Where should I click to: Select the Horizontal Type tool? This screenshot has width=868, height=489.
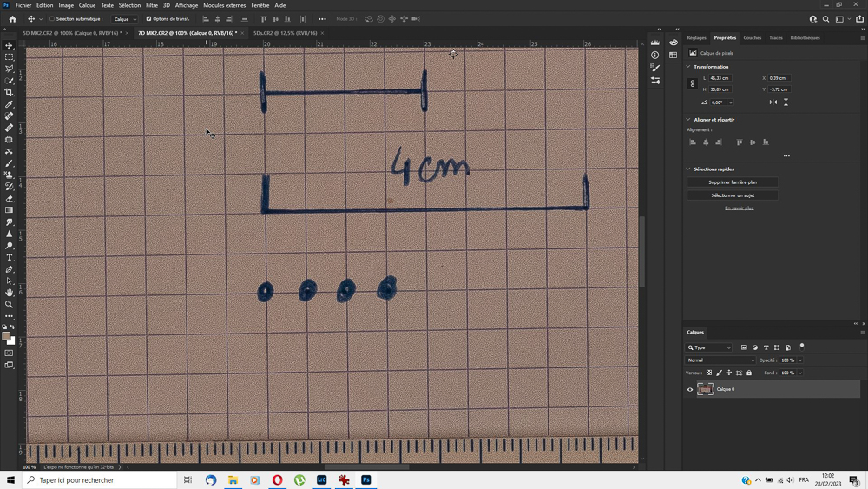(9, 257)
